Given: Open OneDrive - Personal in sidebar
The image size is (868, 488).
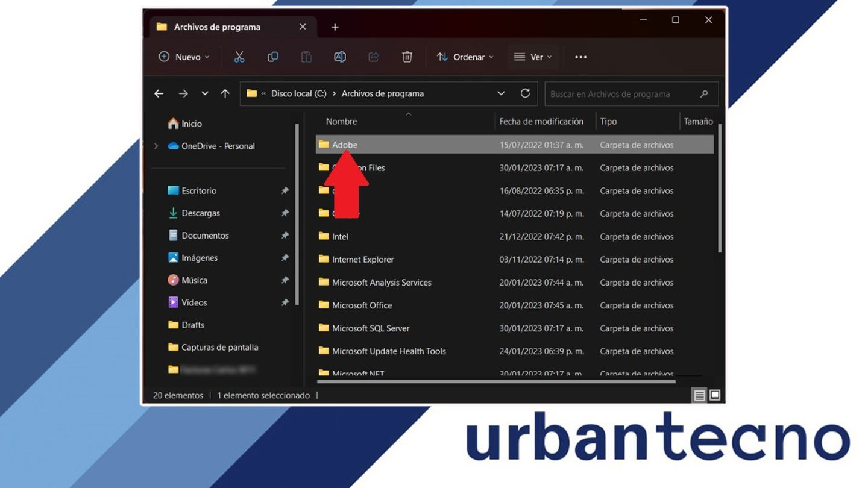Looking at the screenshot, I should click(211, 146).
